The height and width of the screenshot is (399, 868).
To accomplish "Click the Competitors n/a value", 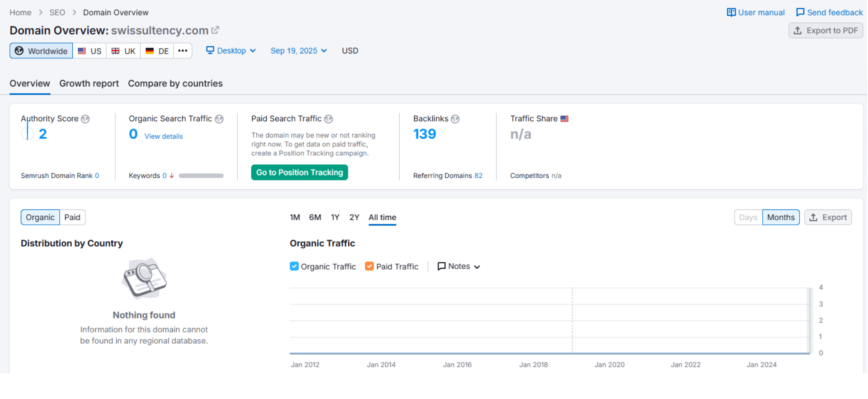I will click(557, 176).
